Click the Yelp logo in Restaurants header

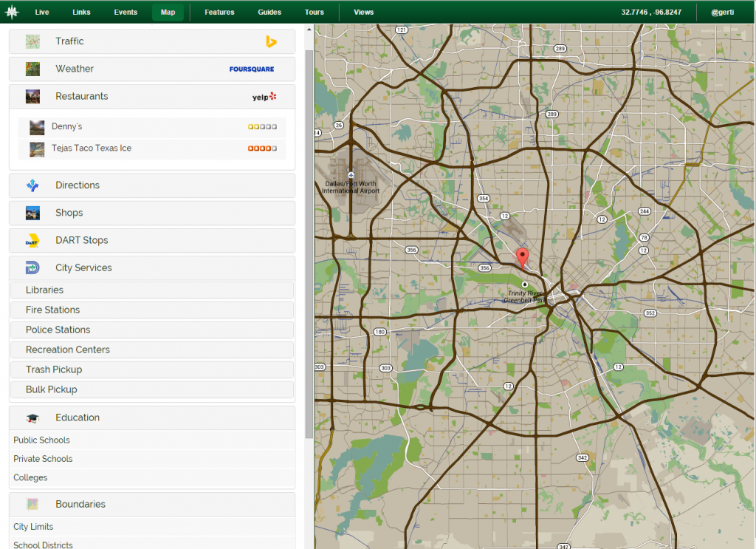point(264,97)
